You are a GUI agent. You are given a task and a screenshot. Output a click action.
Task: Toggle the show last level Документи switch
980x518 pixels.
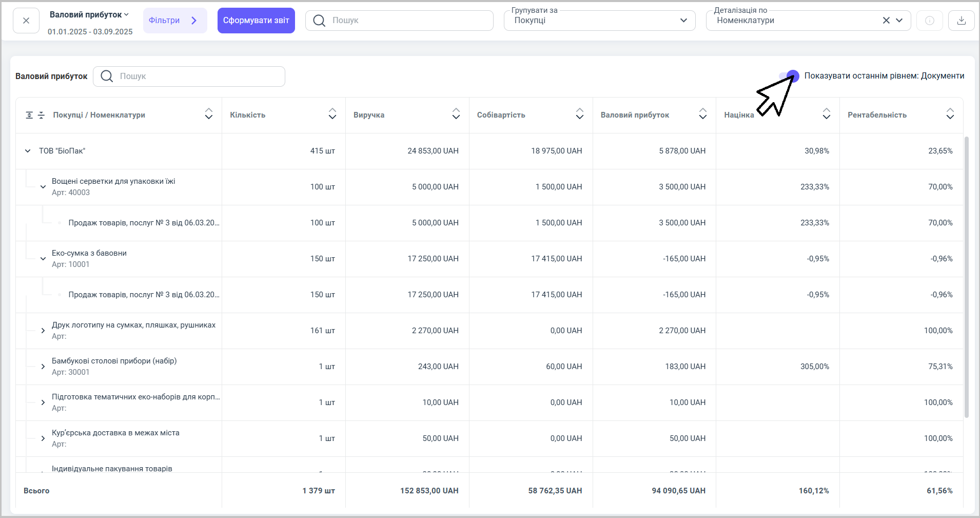[789, 76]
